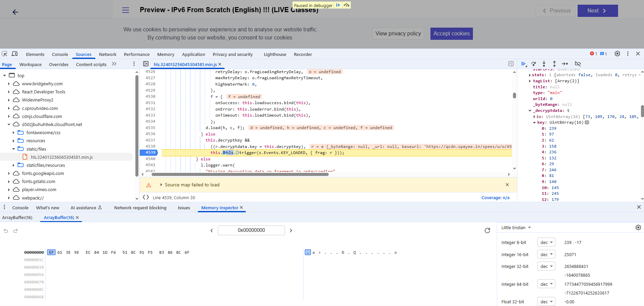Open the drawer kebab menu next to Console
The width and height of the screenshot is (644, 306).
pos(4,207)
